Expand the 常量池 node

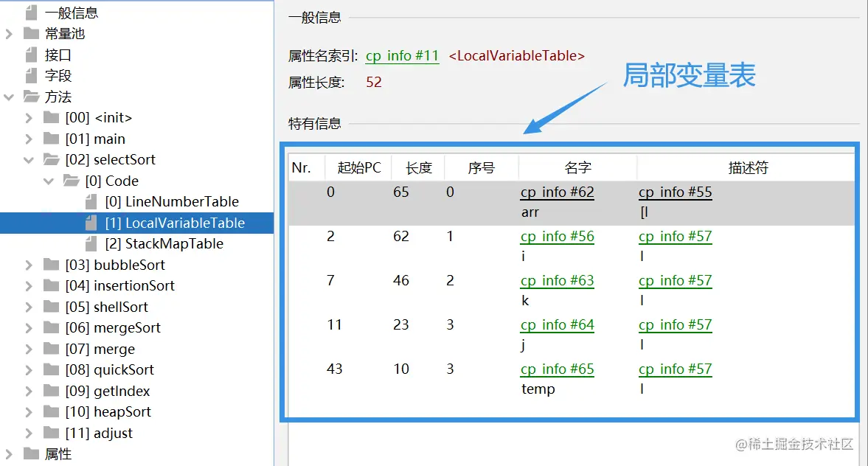point(8,34)
